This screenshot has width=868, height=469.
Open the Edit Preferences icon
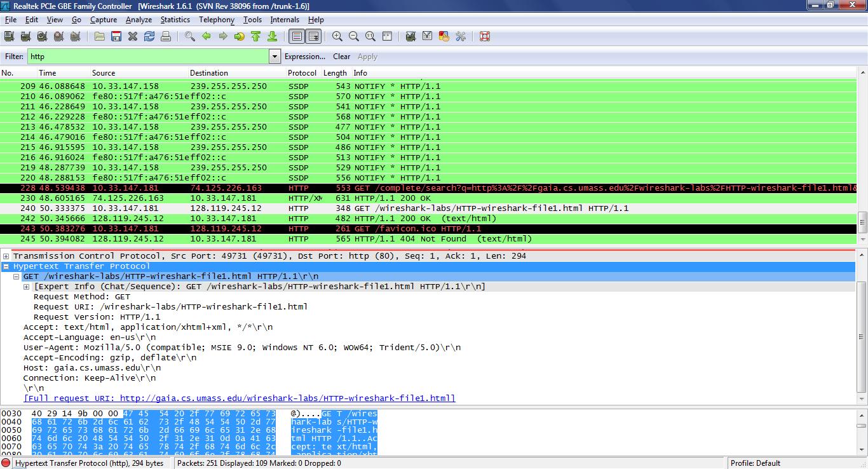coord(461,36)
